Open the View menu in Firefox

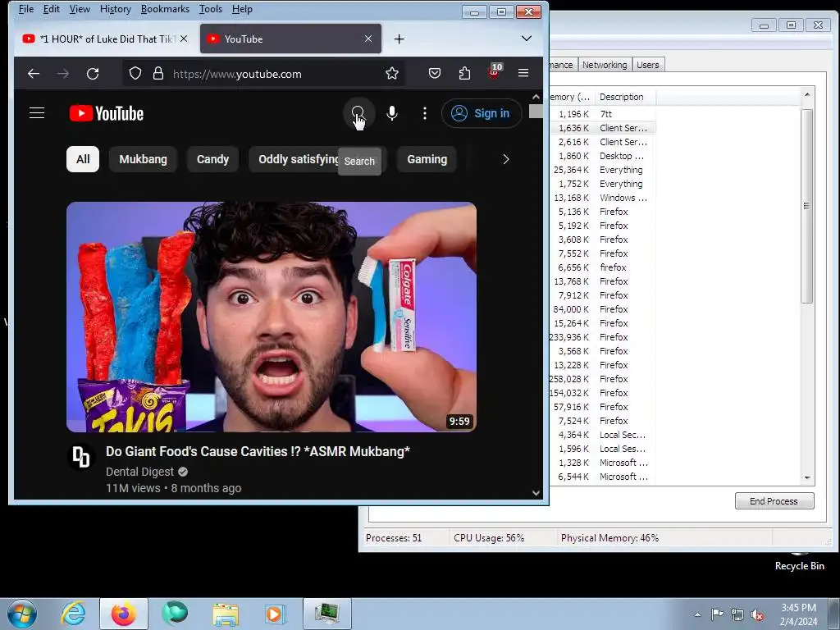pyautogui.click(x=80, y=9)
